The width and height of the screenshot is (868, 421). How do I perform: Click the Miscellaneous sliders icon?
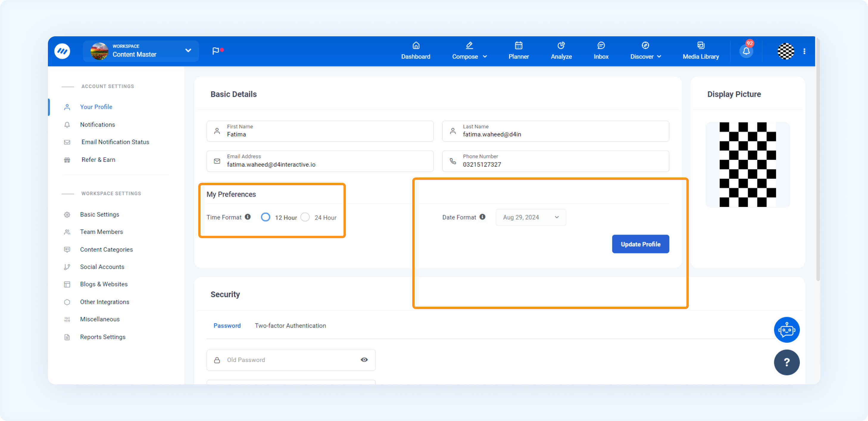point(67,319)
